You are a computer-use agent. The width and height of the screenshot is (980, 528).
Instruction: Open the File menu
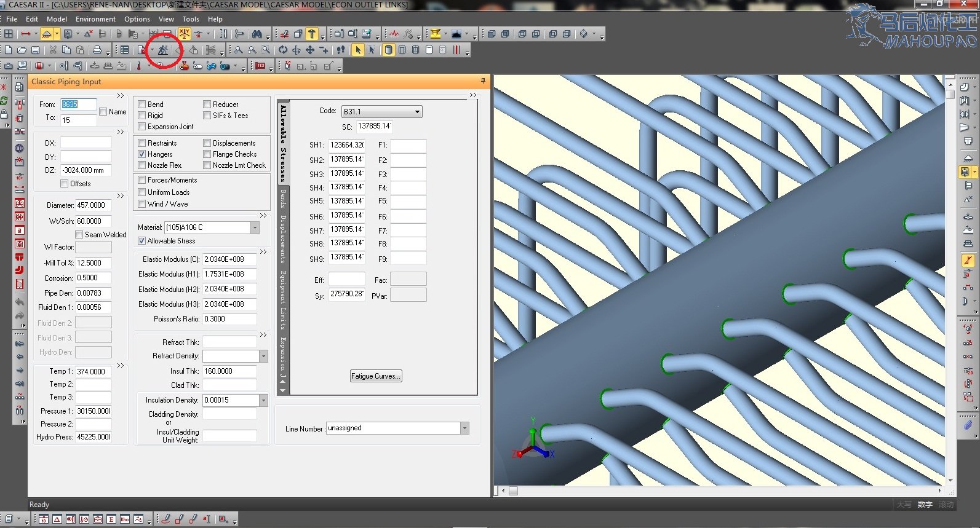(12, 19)
